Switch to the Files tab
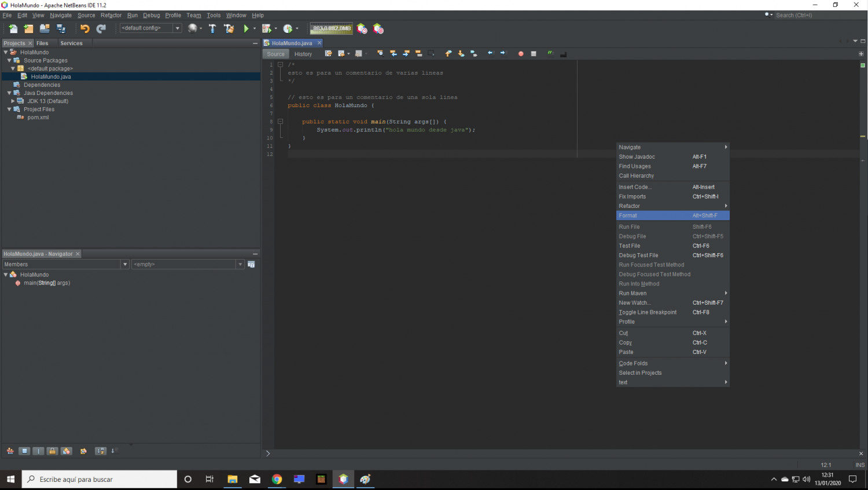This screenshot has height=490, width=868. (42, 43)
